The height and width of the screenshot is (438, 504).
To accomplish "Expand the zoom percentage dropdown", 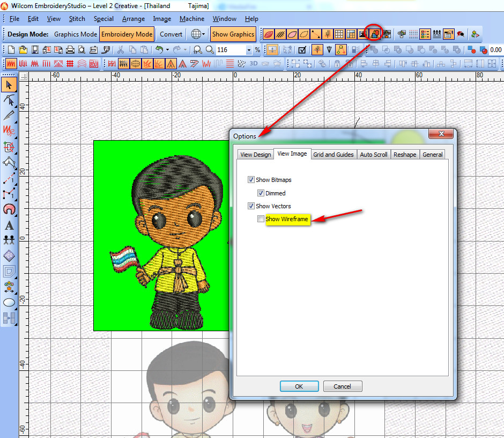I will click(249, 50).
